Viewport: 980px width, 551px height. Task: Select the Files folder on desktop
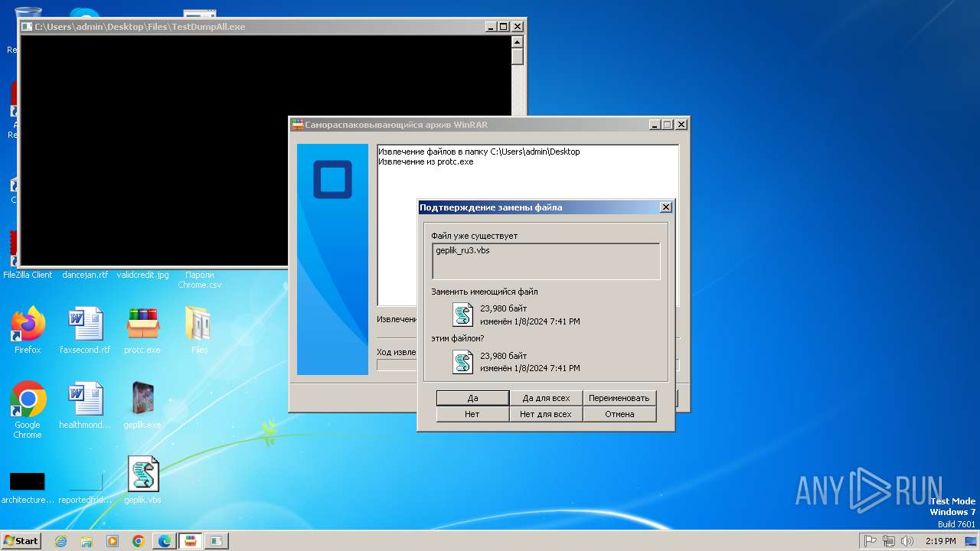point(199,330)
